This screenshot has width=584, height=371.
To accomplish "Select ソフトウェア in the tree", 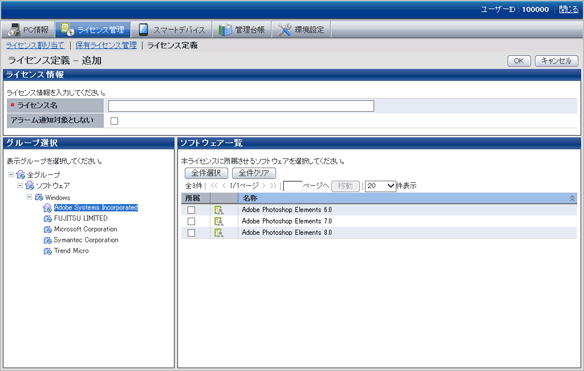I will point(53,186).
